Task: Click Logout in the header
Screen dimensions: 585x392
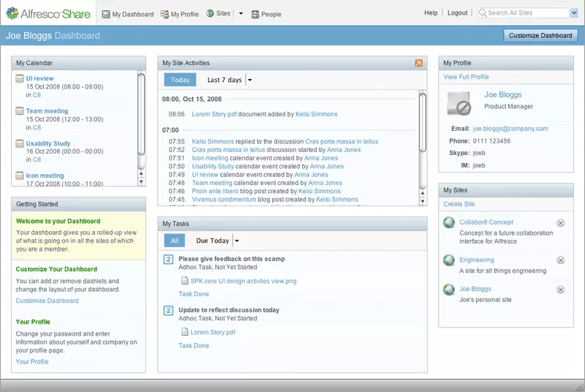Action: click(x=458, y=12)
